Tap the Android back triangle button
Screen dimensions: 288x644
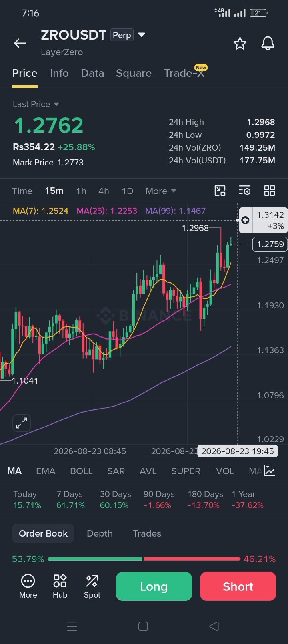pos(214,626)
